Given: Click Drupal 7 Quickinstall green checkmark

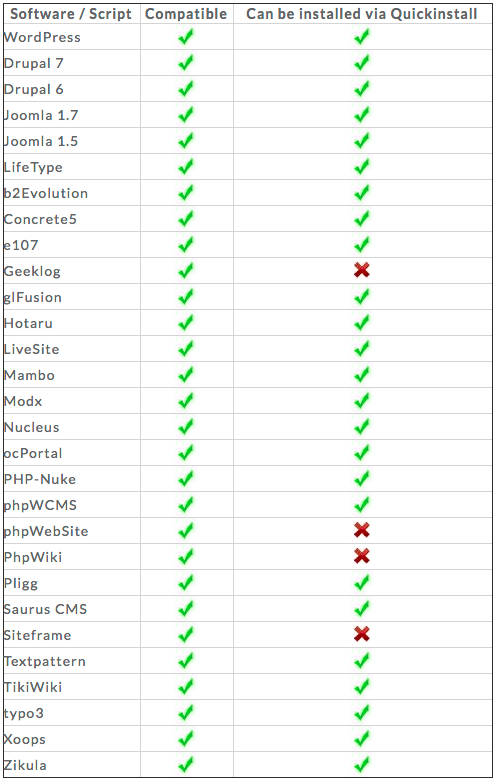Looking at the screenshot, I should [362, 62].
